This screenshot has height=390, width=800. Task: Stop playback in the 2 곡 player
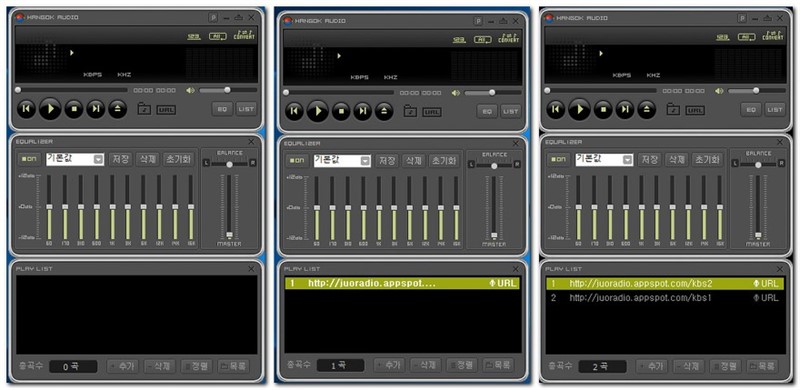603,109
